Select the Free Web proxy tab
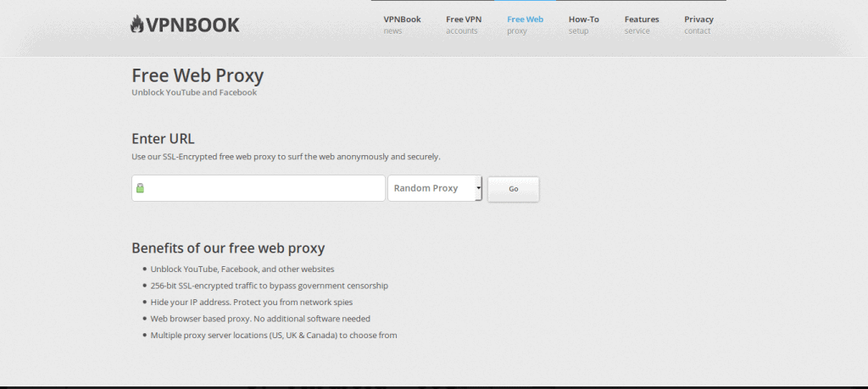The image size is (868, 389). point(525,25)
